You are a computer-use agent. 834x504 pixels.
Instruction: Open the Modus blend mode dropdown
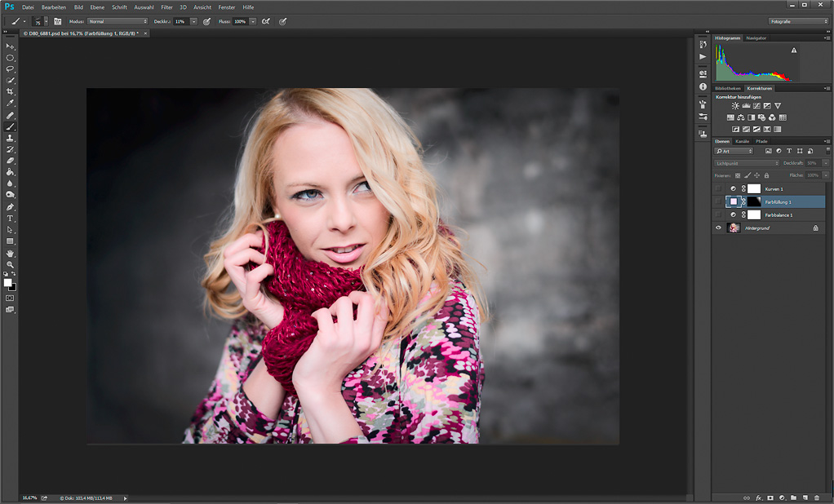pyautogui.click(x=118, y=21)
